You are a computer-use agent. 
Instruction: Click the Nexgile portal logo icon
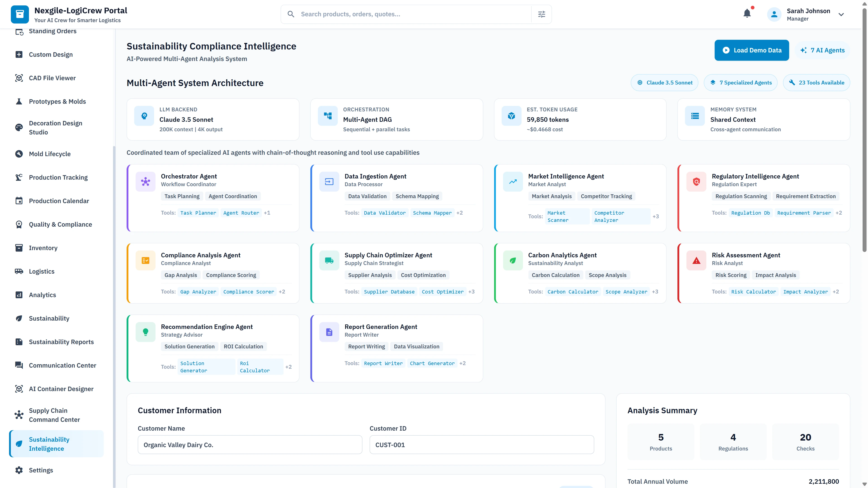[x=19, y=14]
